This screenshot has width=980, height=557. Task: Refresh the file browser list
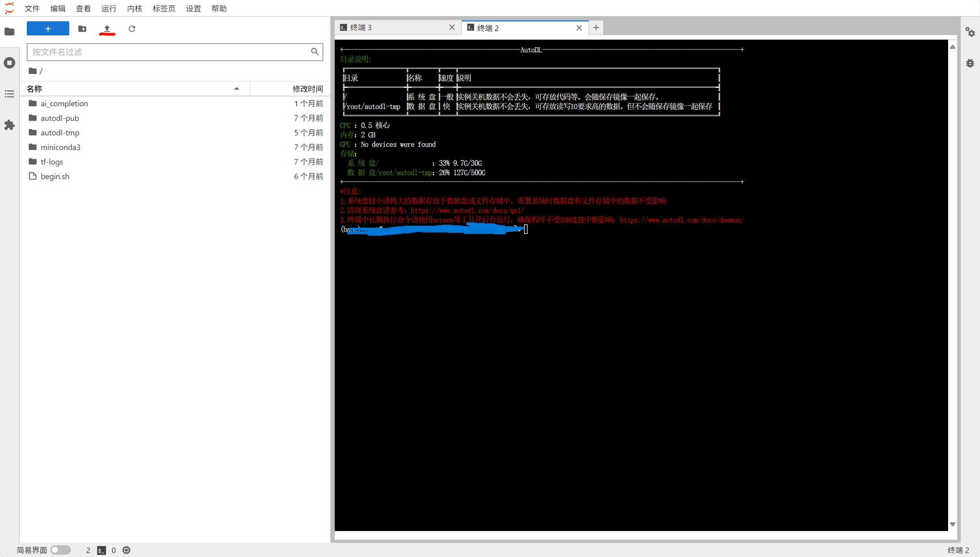pyautogui.click(x=132, y=29)
